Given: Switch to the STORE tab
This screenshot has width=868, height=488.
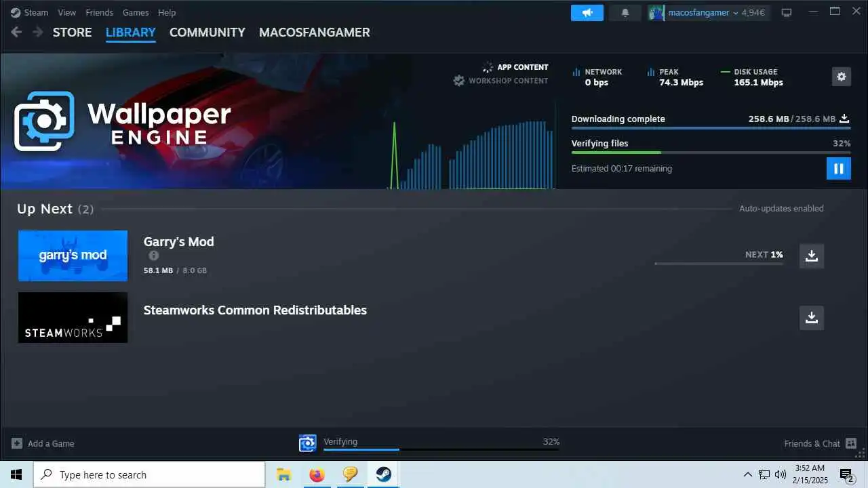Looking at the screenshot, I should [73, 32].
